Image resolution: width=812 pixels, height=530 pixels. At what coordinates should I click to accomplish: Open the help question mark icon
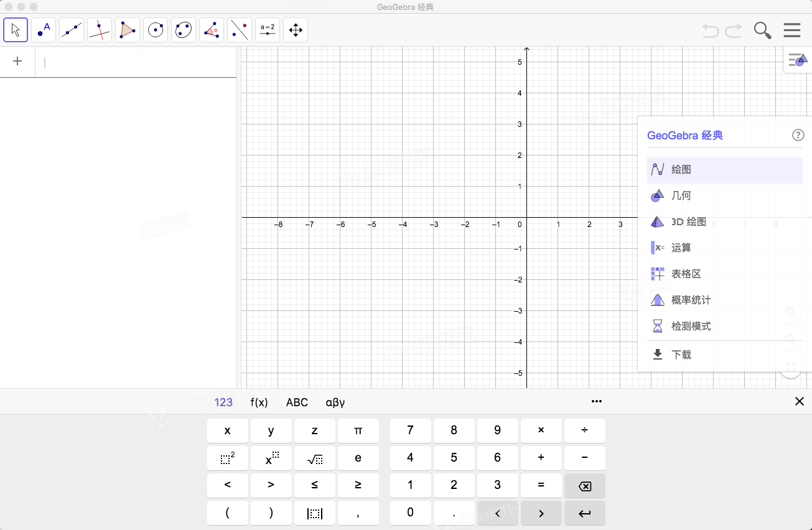pyautogui.click(x=798, y=135)
